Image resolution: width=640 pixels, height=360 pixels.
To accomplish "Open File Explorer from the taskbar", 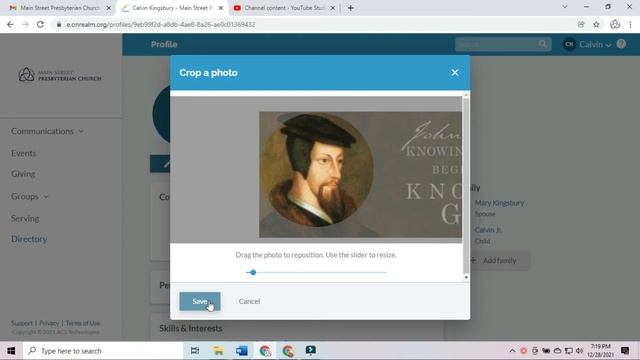I will click(x=218, y=351).
